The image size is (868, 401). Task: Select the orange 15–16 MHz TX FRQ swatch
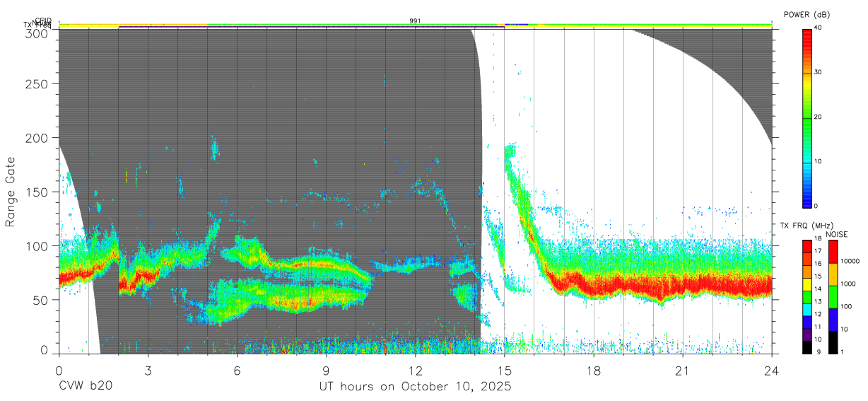coord(807,271)
